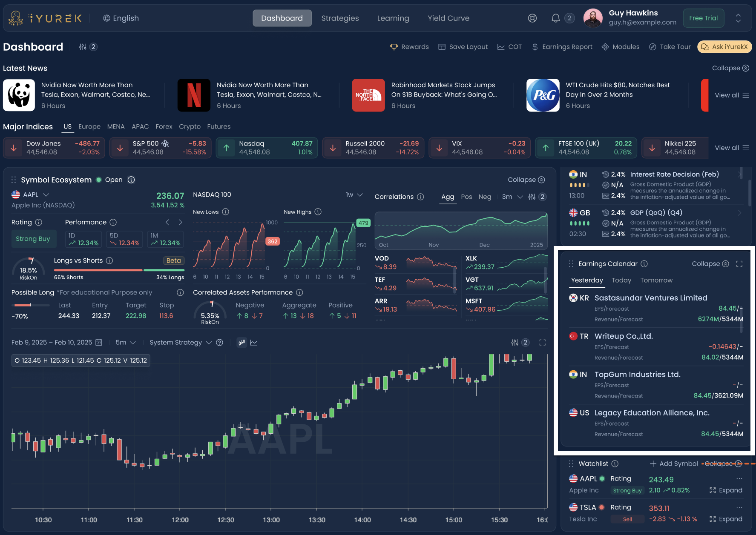Expand the price chart to fullscreen
Screen dimensions: 756x535
tap(543, 342)
